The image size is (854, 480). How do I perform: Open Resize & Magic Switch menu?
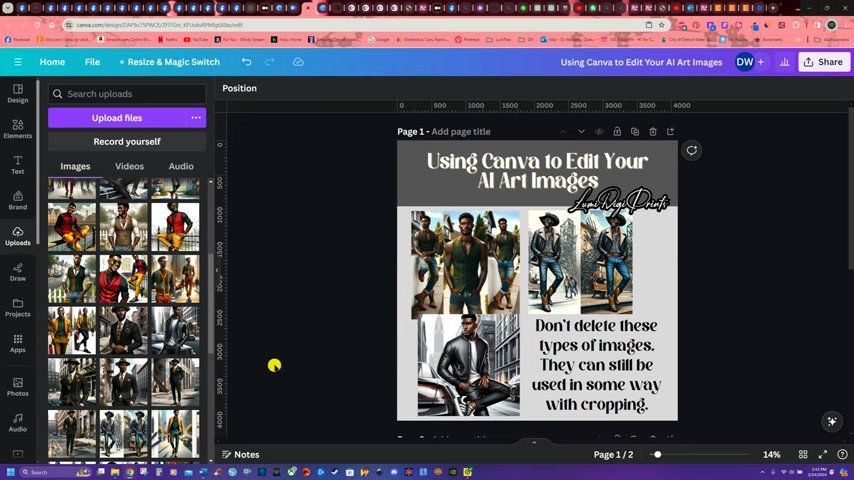click(169, 62)
